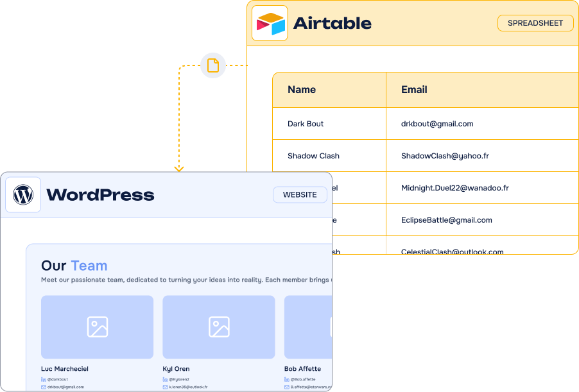Open the @Kyloren2 profile link
This screenshot has width=579, height=392.
(179, 379)
